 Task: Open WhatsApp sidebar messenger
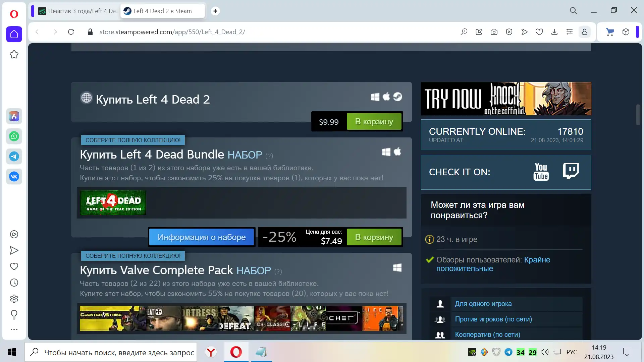point(14,136)
